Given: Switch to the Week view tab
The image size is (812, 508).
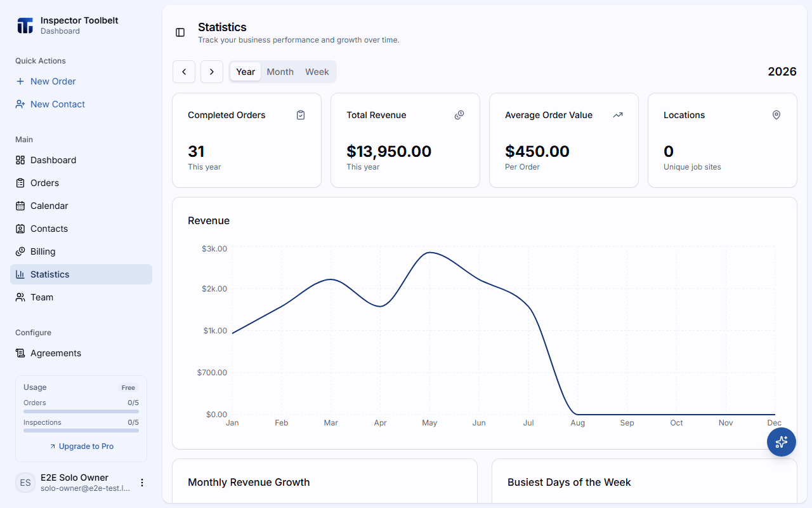Looking at the screenshot, I should point(317,72).
